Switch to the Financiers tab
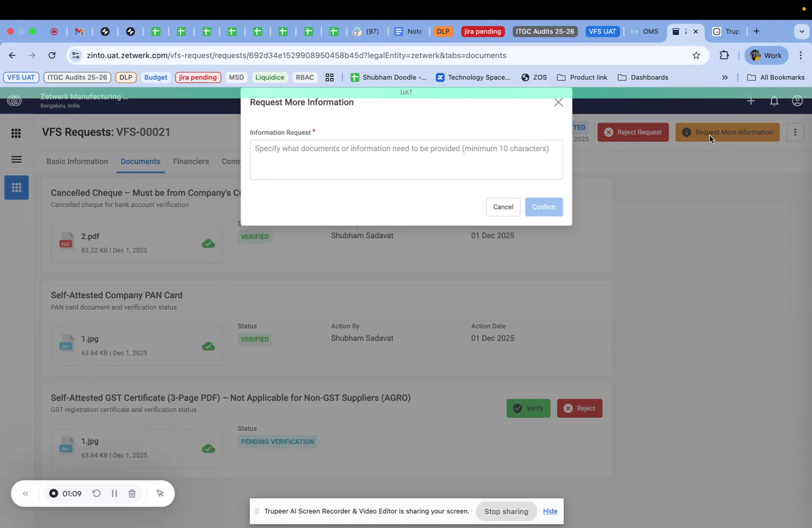This screenshot has width=812, height=528. tap(191, 161)
